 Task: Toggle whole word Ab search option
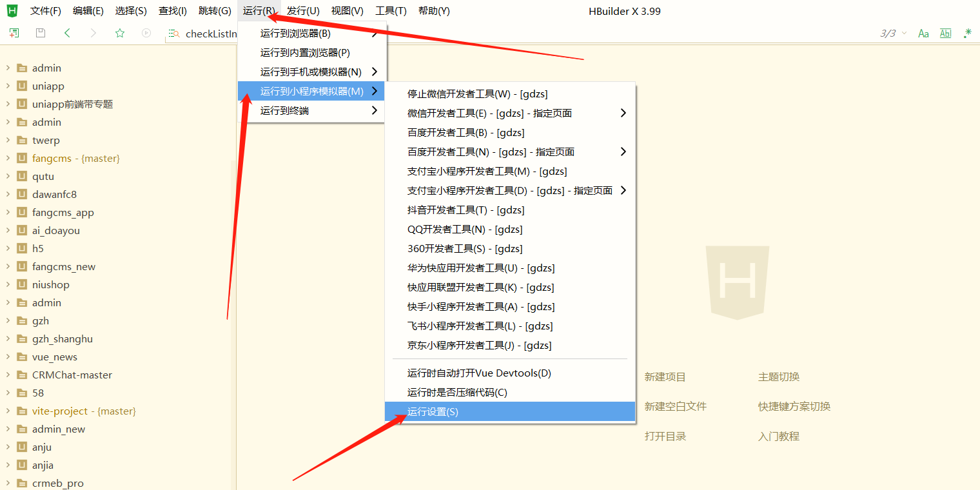pos(946,33)
